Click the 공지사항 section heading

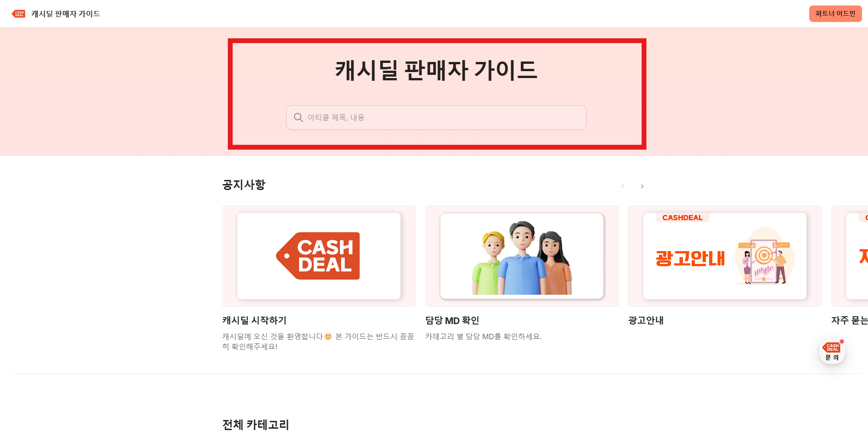[244, 185]
